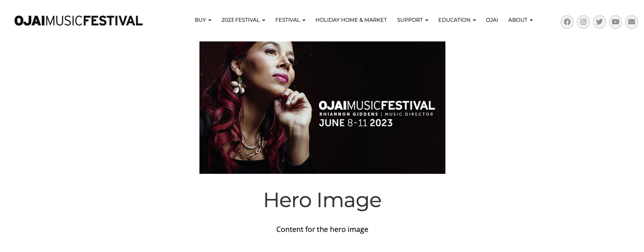
Task: Click the Rhiannon Giddens festival banner image
Action: click(322, 108)
